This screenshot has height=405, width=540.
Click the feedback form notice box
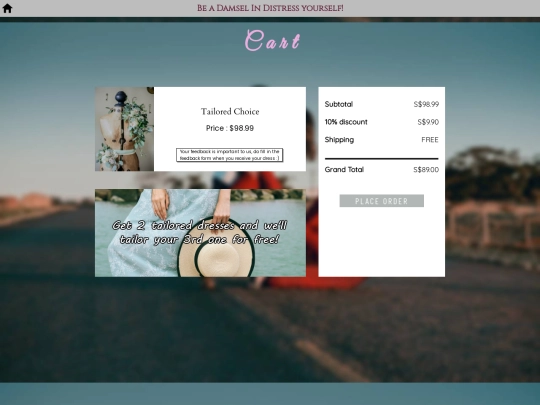pos(230,155)
